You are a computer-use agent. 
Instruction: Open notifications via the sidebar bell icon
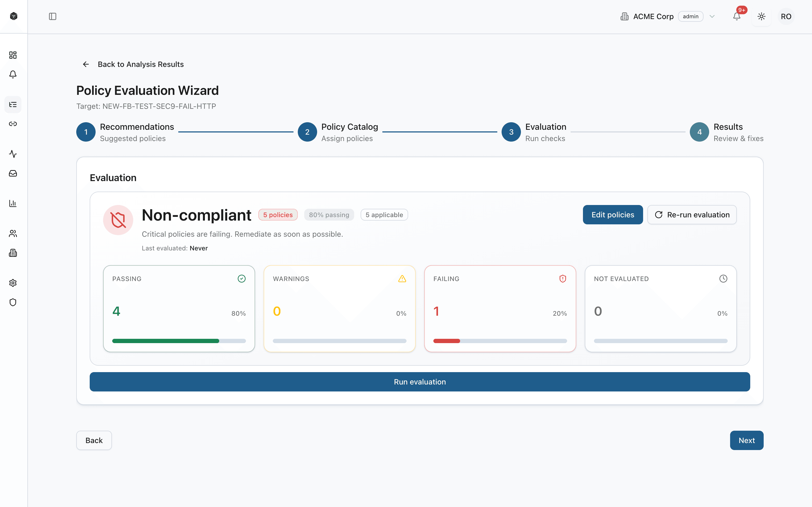click(x=13, y=74)
